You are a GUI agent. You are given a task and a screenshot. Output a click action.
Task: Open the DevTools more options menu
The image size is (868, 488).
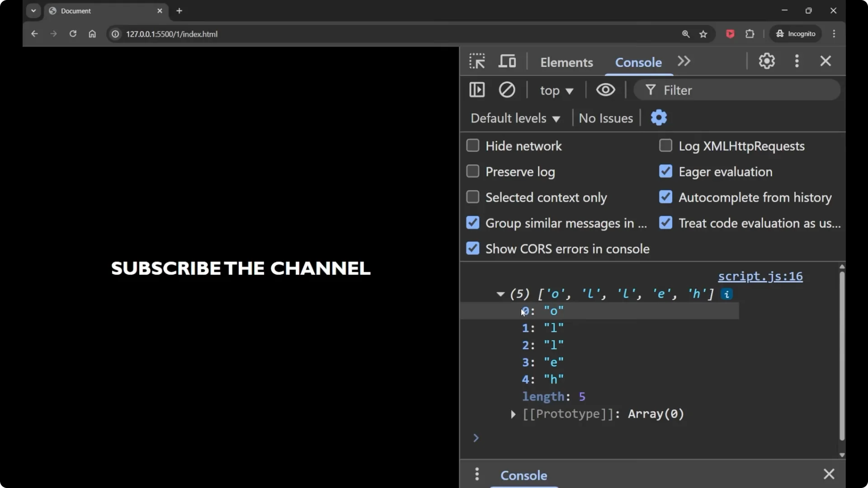point(797,61)
